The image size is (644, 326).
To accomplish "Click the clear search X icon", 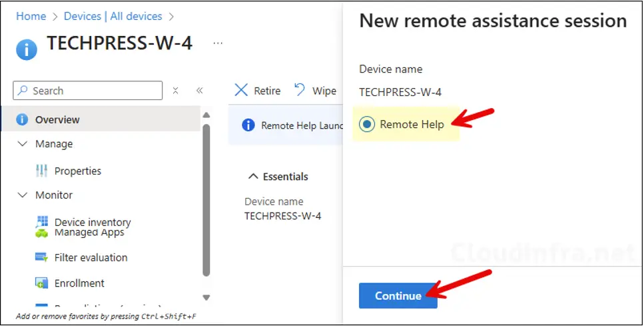I will [176, 91].
